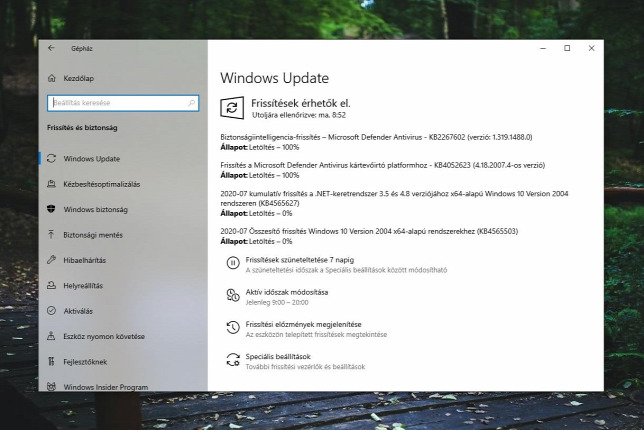Open Kezdőlap home icon
Image resolution: width=644 pixels, height=430 pixels.
[52, 78]
